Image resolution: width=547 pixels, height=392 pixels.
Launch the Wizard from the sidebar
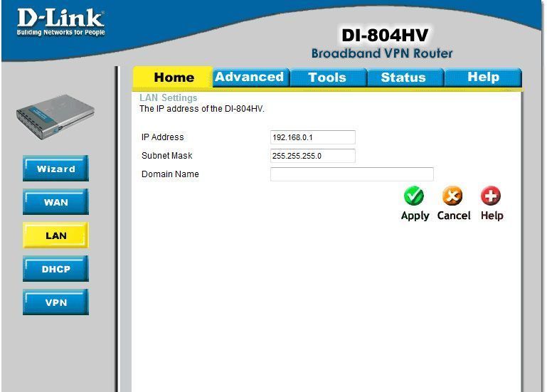click(x=55, y=169)
